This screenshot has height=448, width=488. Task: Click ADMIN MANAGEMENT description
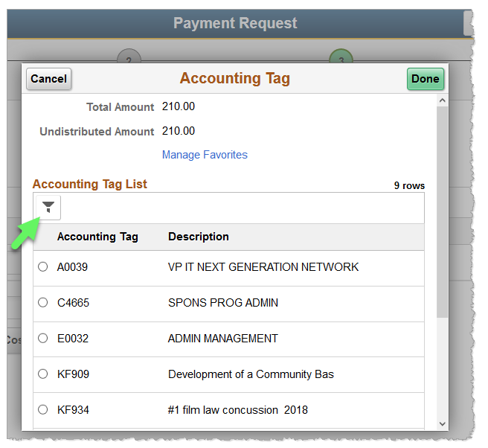(223, 339)
